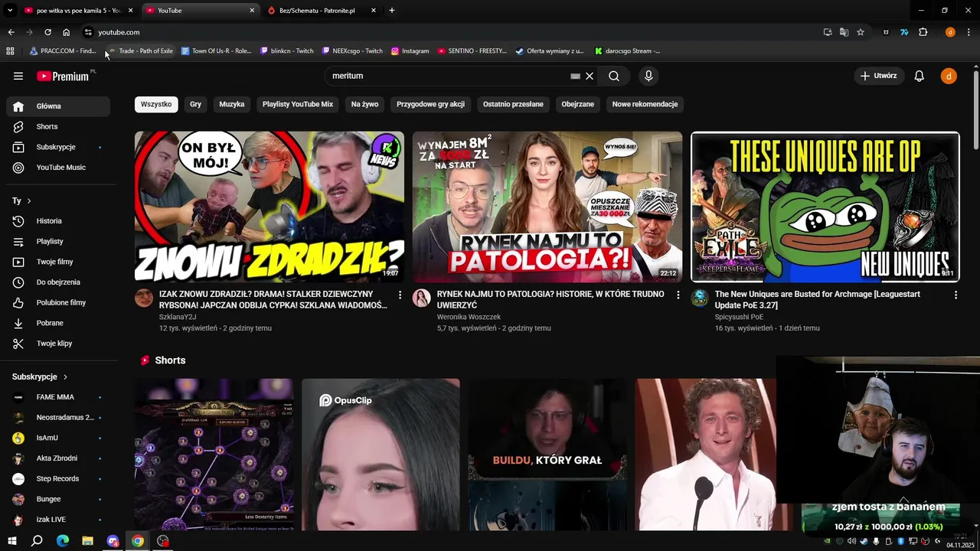Viewport: 980px width, 551px height.
Task: Open Microsoft Edge from the taskbar
Action: 63,541
